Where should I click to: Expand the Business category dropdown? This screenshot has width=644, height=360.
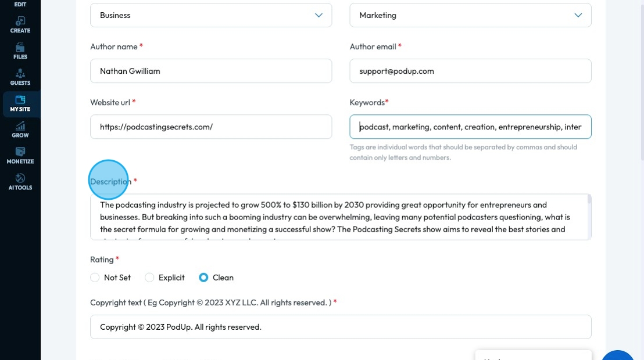point(211,15)
